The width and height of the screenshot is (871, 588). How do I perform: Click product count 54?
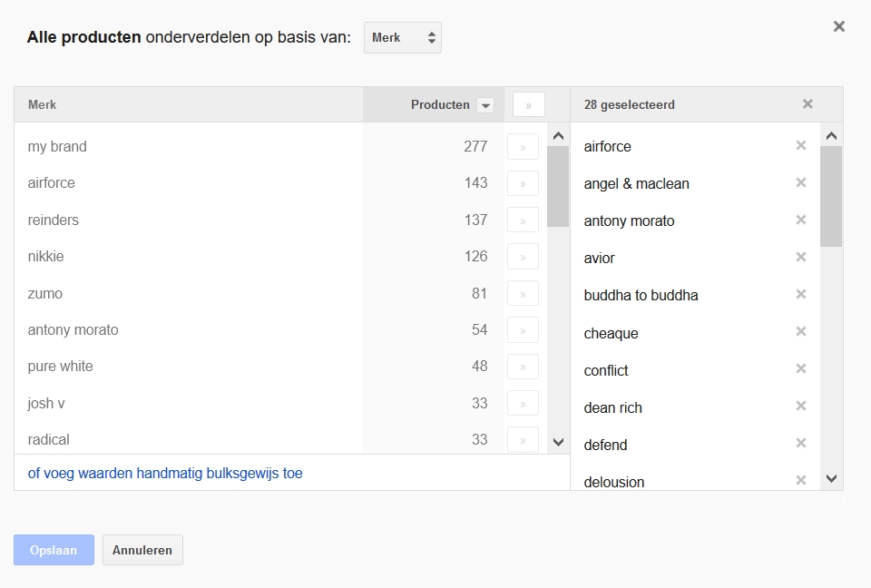[x=479, y=330]
